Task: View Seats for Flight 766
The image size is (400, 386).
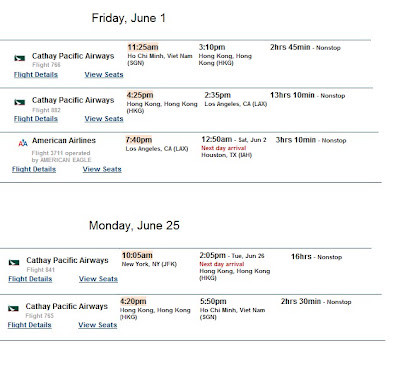Action: pyautogui.click(x=104, y=75)
